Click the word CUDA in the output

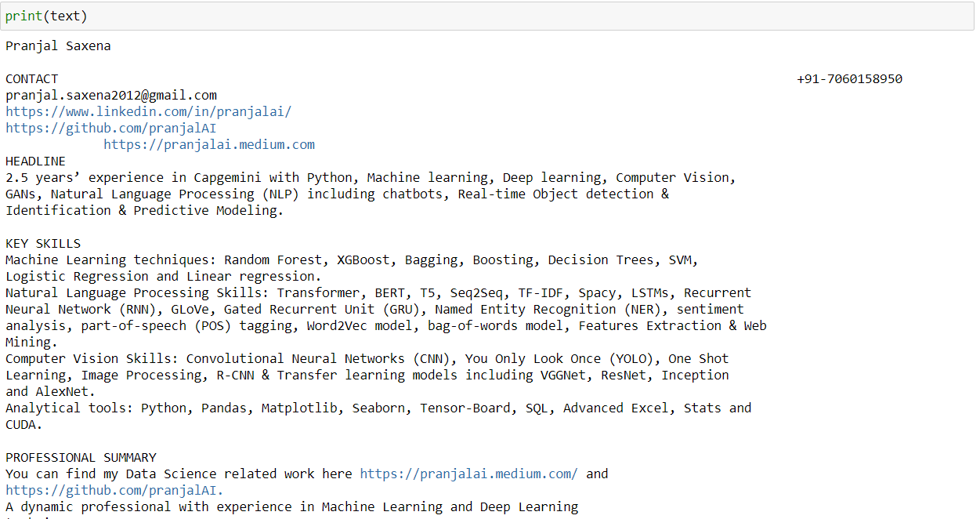(24, 424)
